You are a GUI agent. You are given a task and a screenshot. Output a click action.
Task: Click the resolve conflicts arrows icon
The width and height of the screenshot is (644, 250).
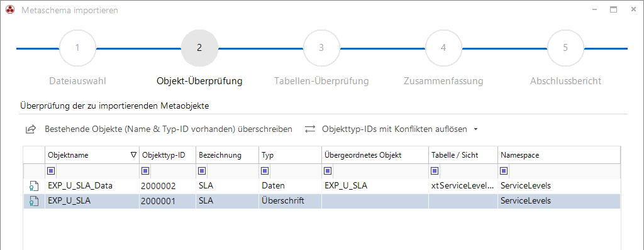309,129
